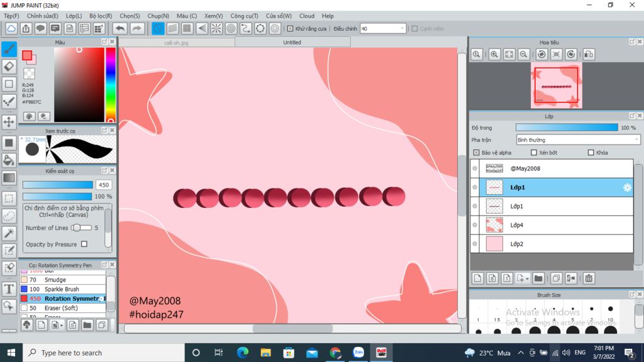
Task: Open the add-brush dropdown in brush panel
Action: pos(61,326)
